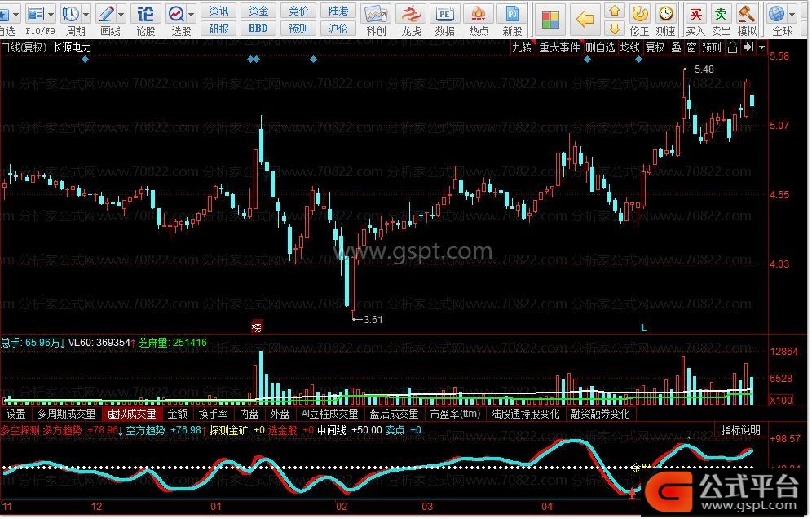Expand the 画线 dropdown arrow
This screenshot has height=519, width=812.
[121, 14]
